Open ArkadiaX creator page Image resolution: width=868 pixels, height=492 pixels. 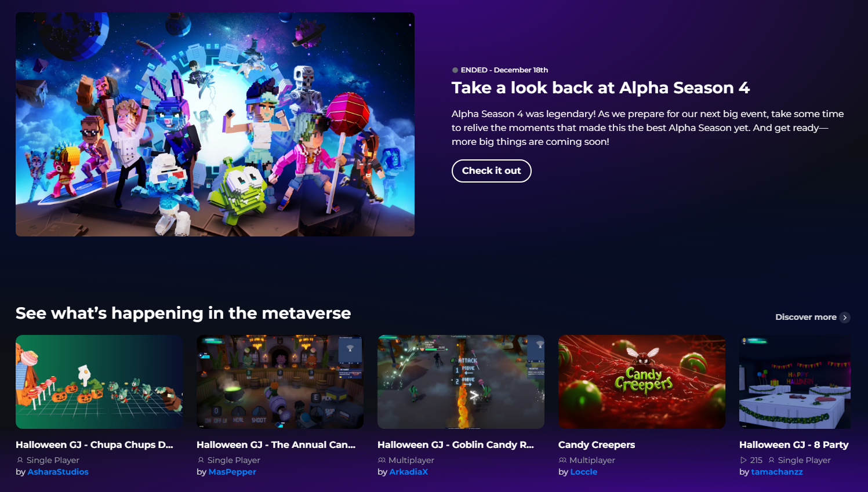tap(409, 472)
